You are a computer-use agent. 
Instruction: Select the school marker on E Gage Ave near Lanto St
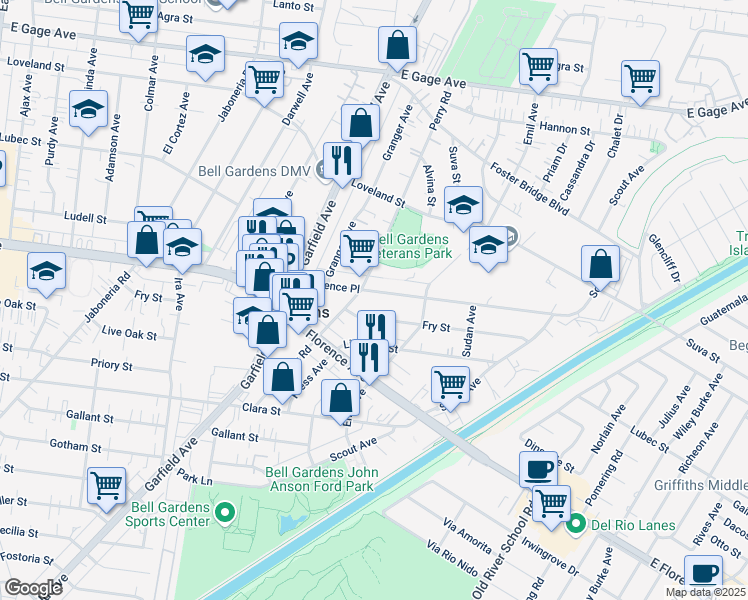point(299,42)
